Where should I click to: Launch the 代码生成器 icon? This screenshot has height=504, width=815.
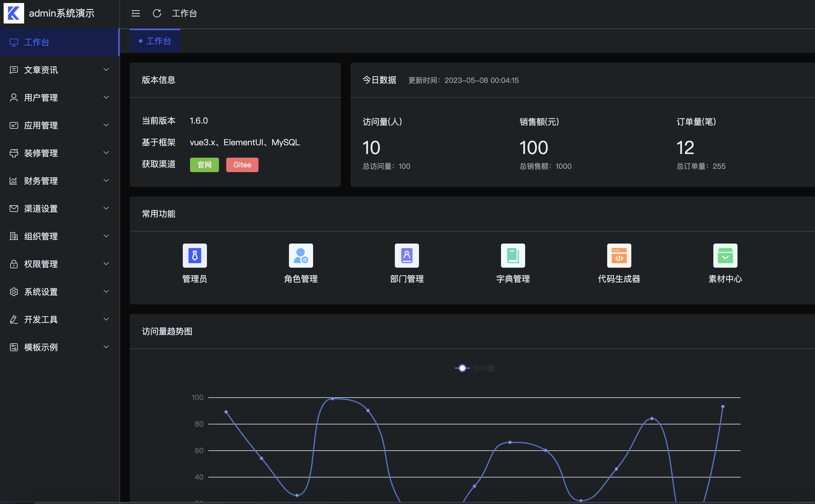click(x=619, y=255)
